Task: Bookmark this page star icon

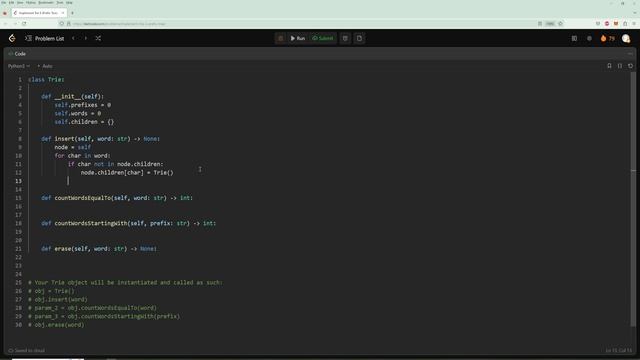Action: point(560,24)
